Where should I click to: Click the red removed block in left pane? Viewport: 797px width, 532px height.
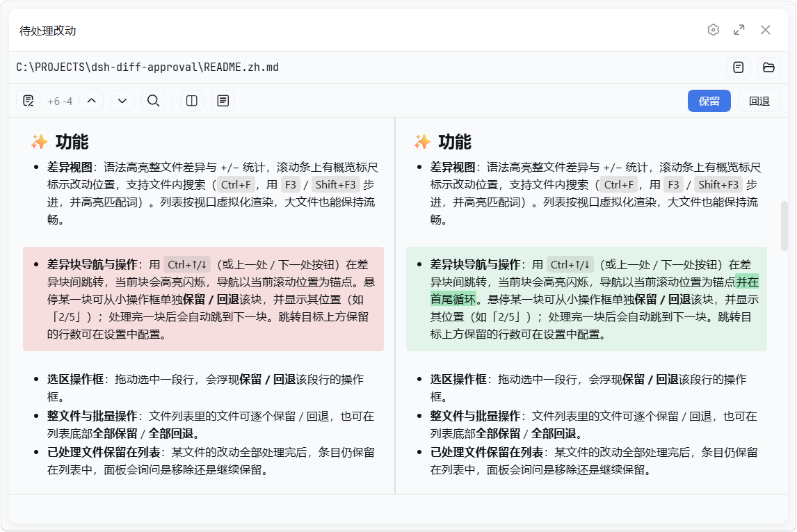203,299
